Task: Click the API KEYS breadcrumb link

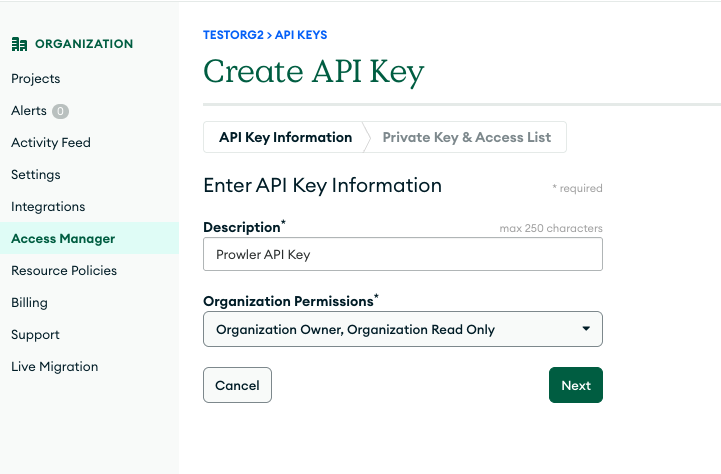Action: tap(301, 35)
